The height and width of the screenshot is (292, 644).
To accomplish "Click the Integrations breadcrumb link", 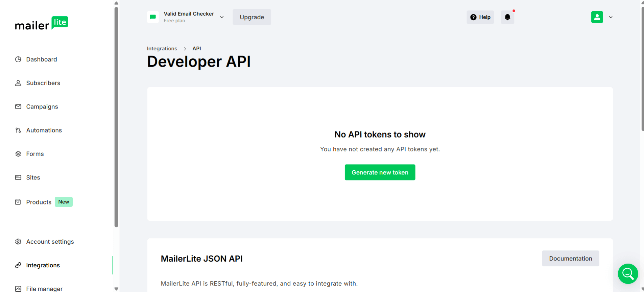I will click(162, 49).
